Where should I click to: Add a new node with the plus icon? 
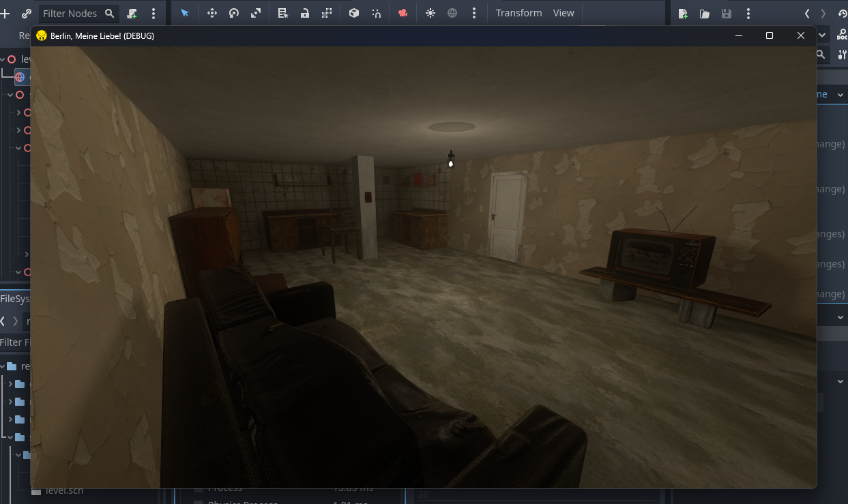pos(5,13)
